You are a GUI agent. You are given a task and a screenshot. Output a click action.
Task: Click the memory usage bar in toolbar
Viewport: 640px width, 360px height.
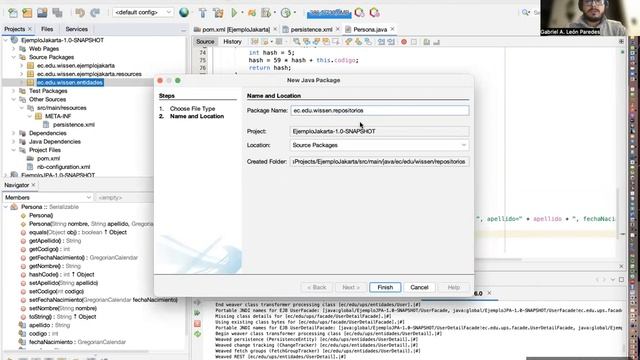(x=329, y=13)
